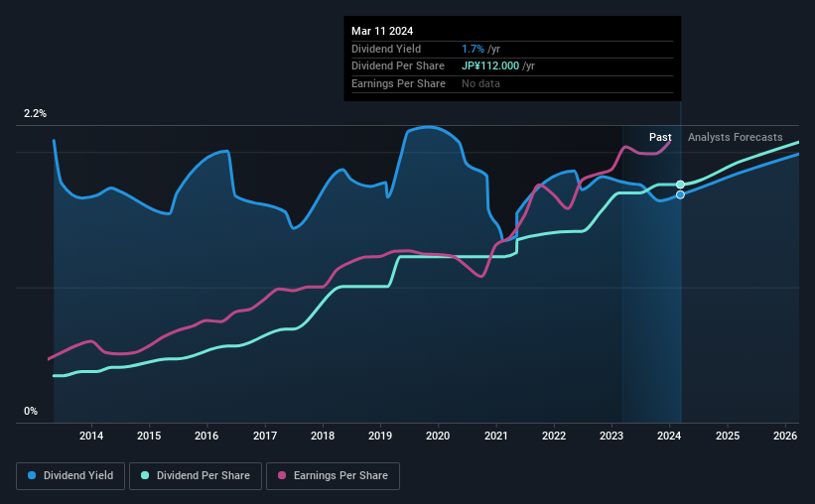Click the 'Analysts Forecasts' label
815x504 pixels.
735,137
